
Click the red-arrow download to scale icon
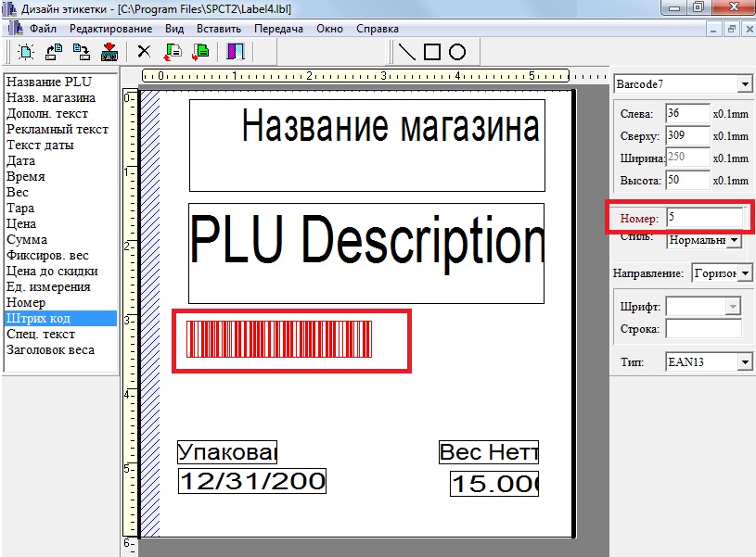pyautogui.click(x=109, y=52)
